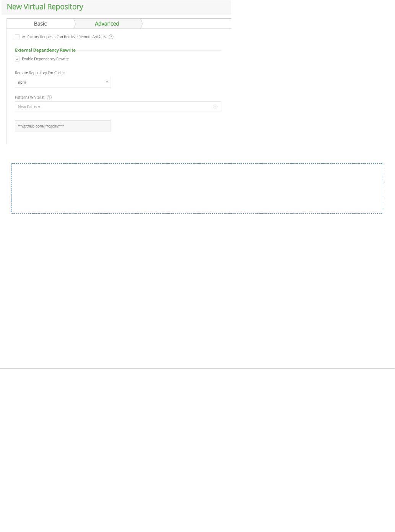Click inside the empty dashed-border box
Image resolution: width=395 pixels, height=532 pixels.
197,188
